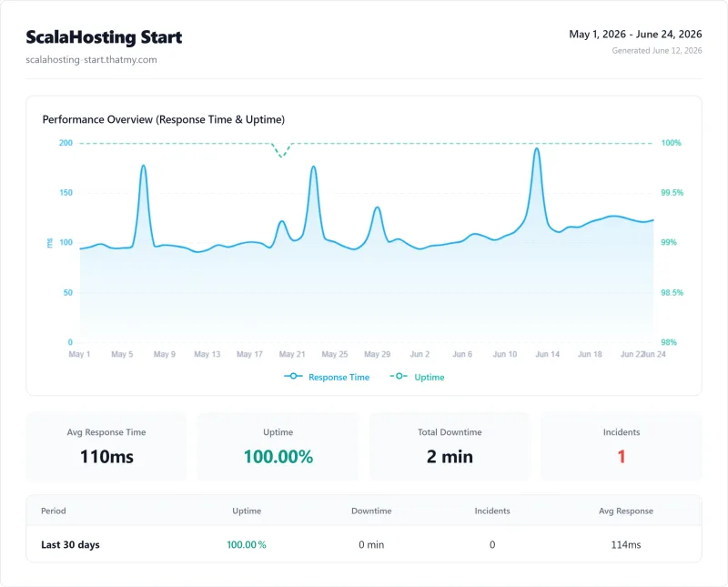Click the highest response peak near Jun 13
Screen dimensions: 728x587
[x=537, y=148]
